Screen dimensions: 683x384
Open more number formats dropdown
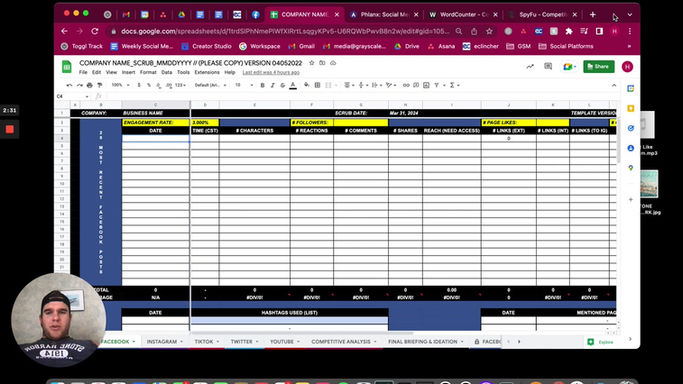(180, 85)
